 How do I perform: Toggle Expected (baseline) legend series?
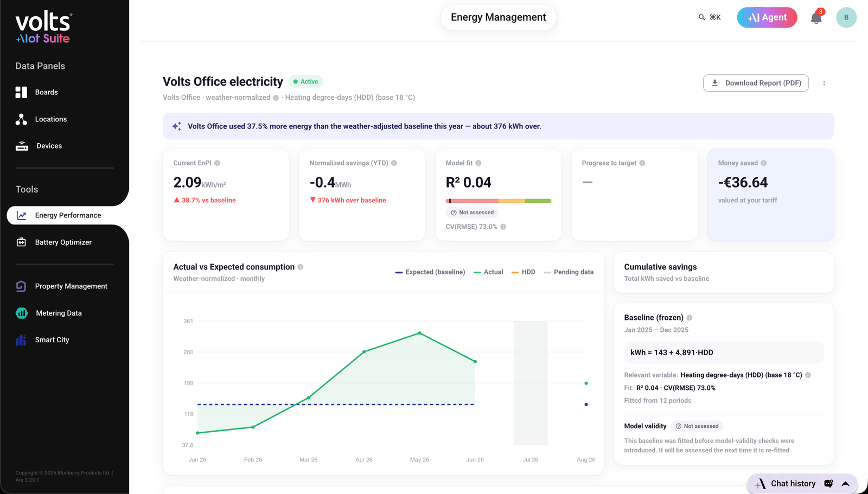(x=430, y=272)
